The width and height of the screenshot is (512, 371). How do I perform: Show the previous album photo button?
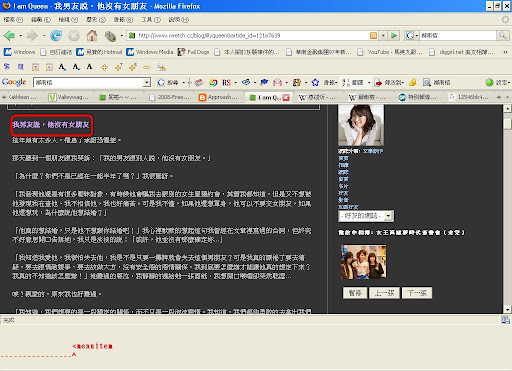[384, 293]
